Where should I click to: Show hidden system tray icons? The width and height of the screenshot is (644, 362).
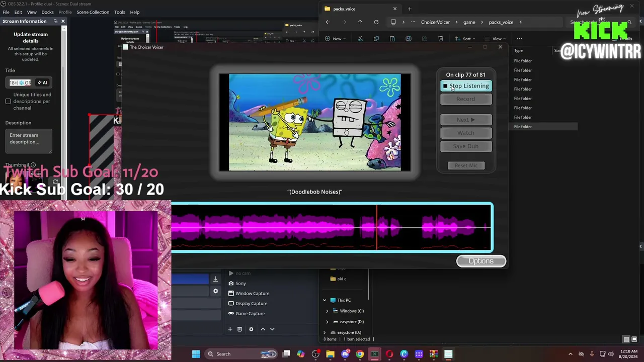click(x=570, y=354)
